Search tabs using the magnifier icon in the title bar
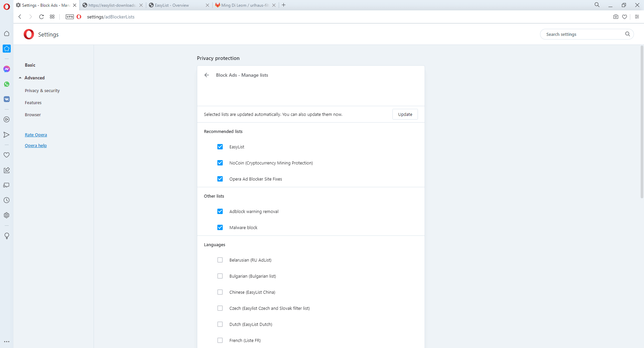The width and height of the screenshot is (644, 348). coord(597,5)
